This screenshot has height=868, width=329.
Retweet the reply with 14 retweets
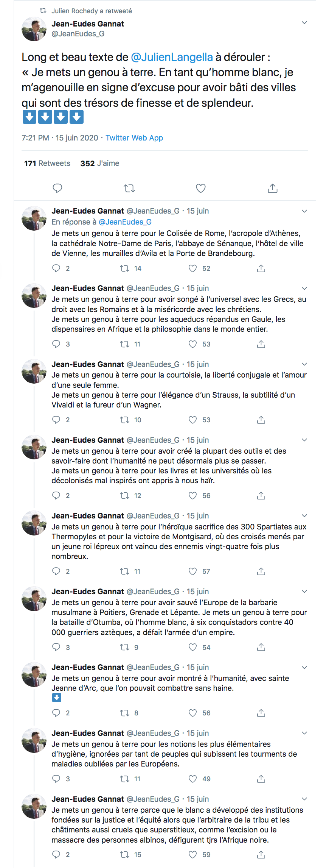124,269
